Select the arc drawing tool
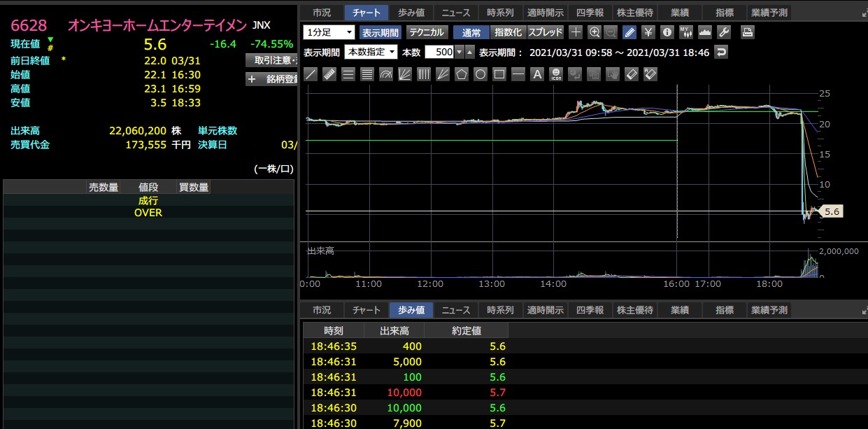 pos(386,73)
